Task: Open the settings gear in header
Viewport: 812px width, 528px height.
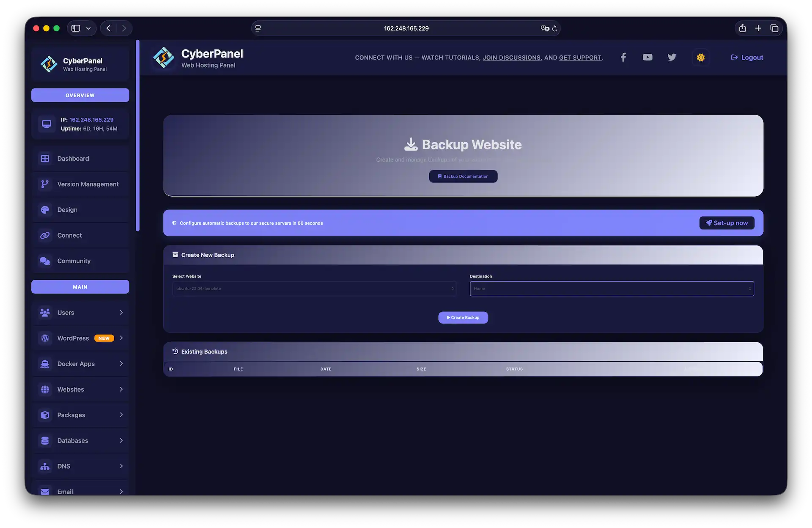Action: (700, 57)
